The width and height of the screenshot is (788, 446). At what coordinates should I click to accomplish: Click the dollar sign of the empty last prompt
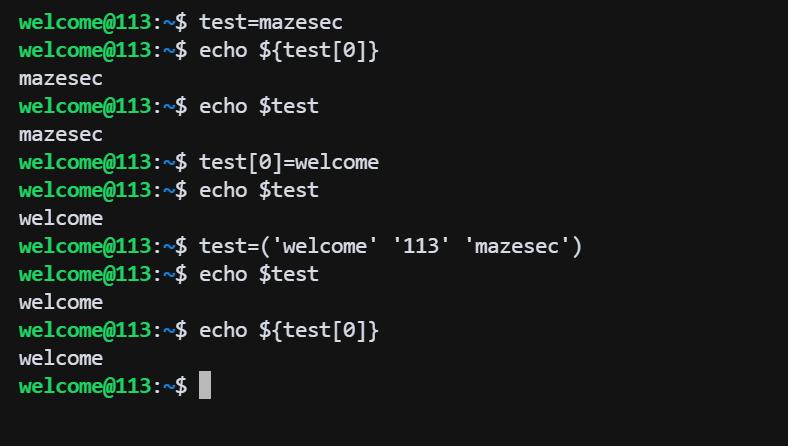181,385
